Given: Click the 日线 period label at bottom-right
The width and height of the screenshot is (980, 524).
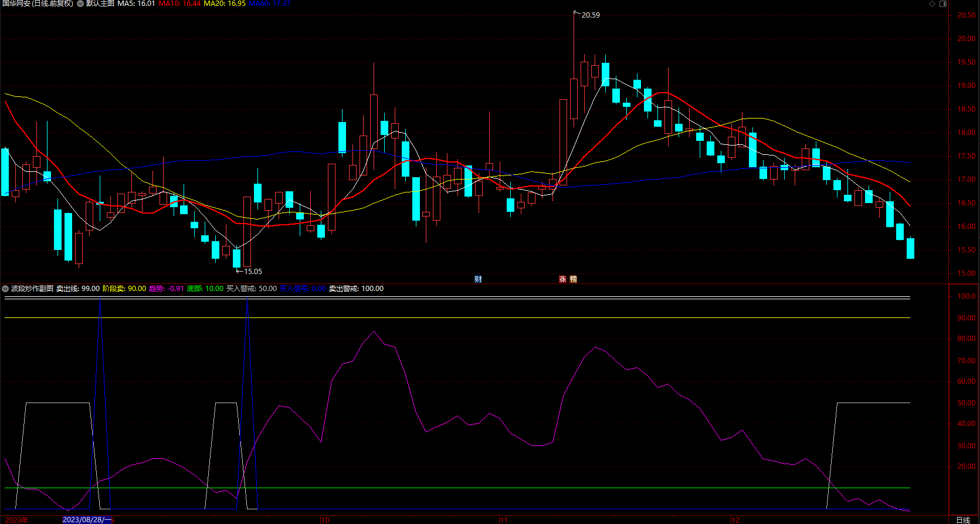Looking at the screenshot, I should click(963, 520).
